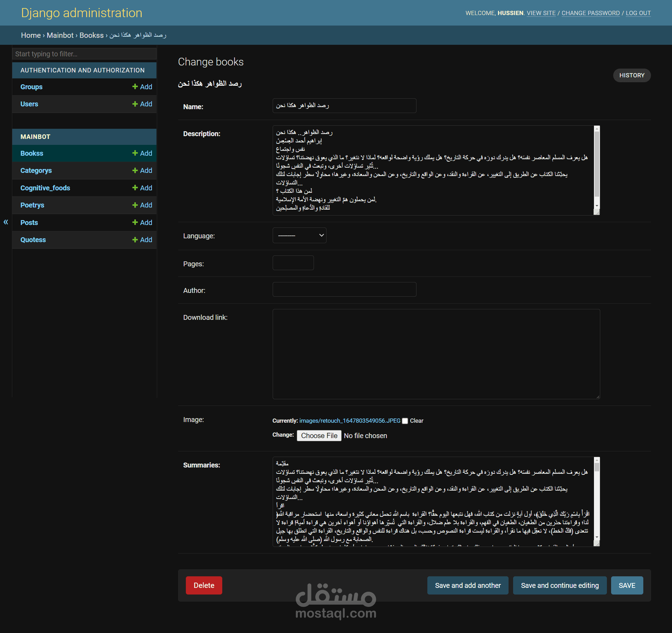Viewport: 672px width, 633px height.
Task: Check the Clear image checkbox
Action: tap(405, 421)
